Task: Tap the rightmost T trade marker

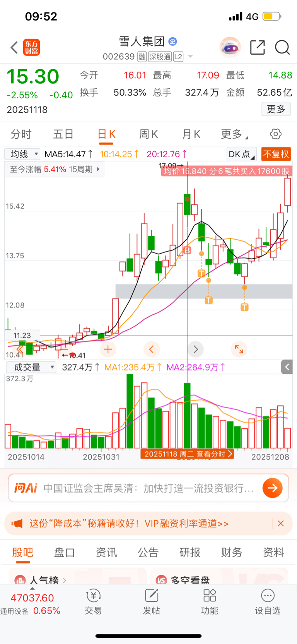Action: [244, 307]
